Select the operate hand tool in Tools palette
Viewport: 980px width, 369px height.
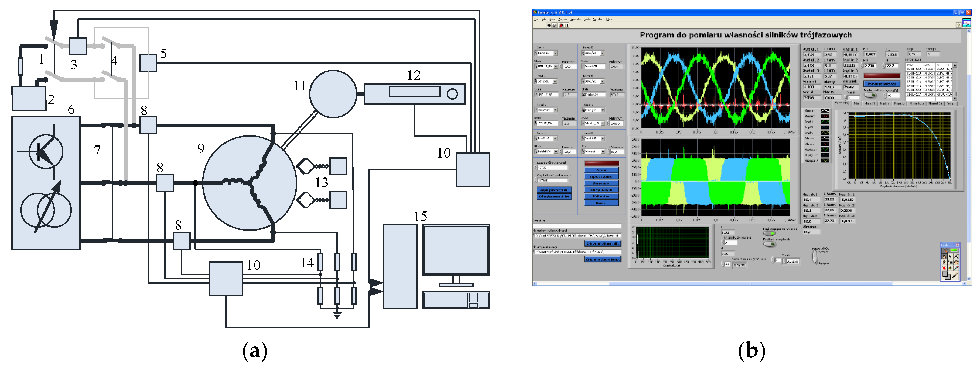click(x=944, y=257)
